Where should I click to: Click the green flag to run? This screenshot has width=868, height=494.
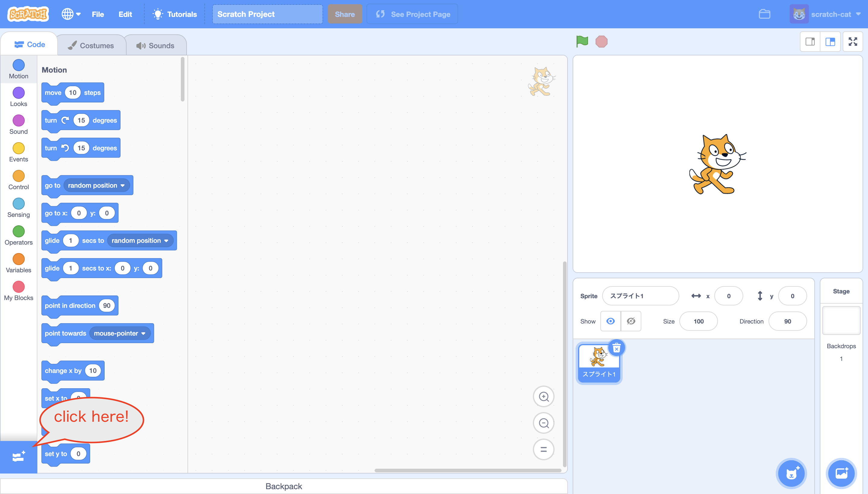click(x=582, y=41)
